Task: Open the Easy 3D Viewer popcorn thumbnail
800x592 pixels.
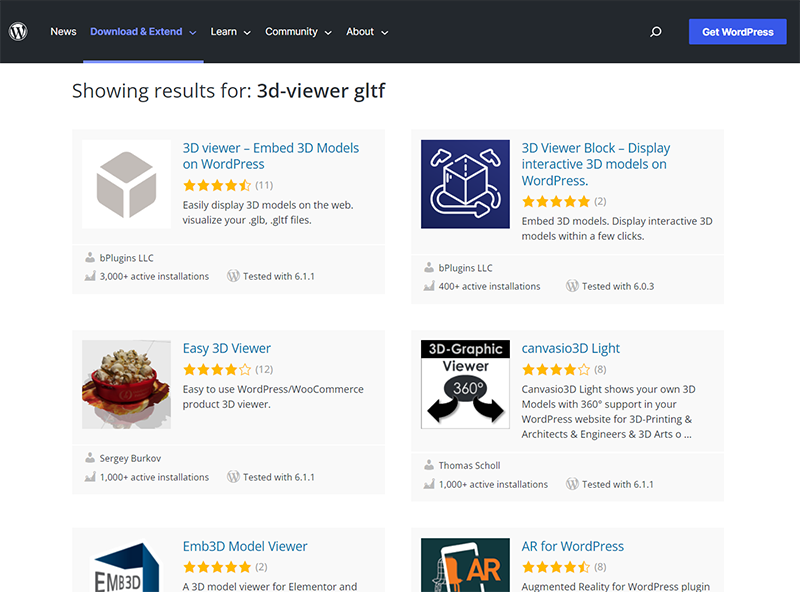Action: click(x=127, y=384)
